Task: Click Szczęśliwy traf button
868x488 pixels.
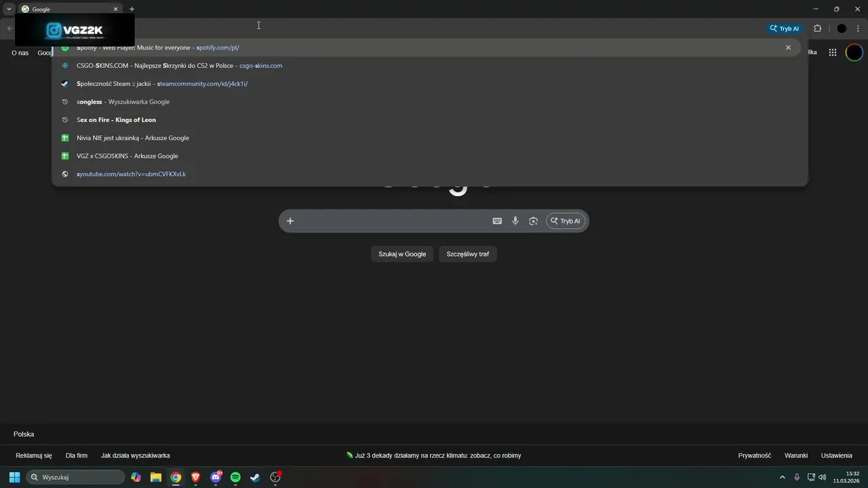Action: tap(468, 254)
